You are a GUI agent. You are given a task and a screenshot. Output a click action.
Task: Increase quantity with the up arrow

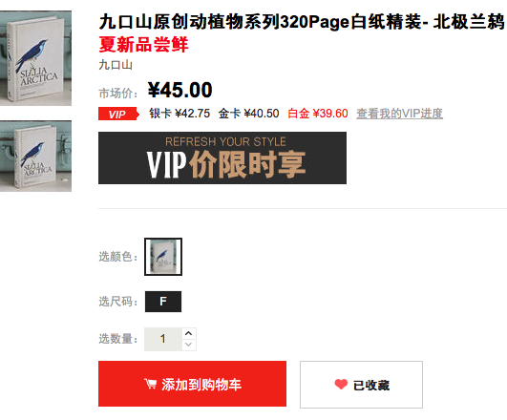(189, 333)
